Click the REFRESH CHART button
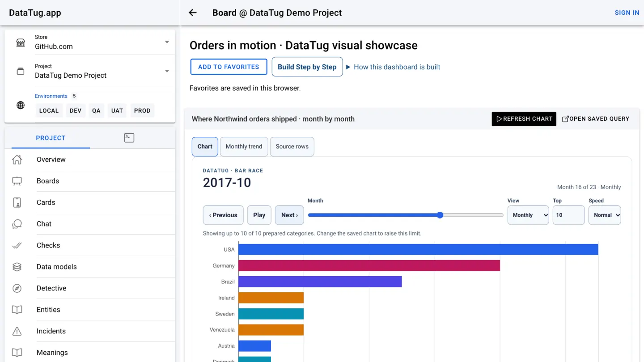644x362 pixels. pyautogui.click(x=524, y=119)
